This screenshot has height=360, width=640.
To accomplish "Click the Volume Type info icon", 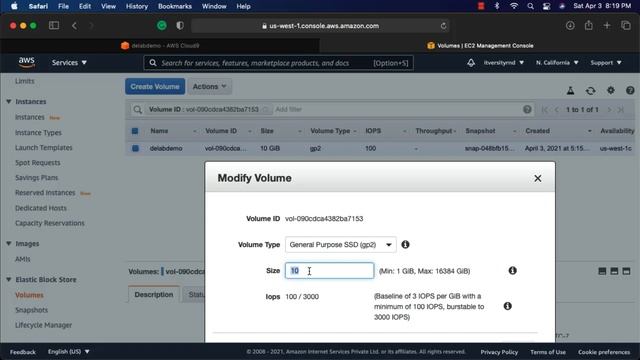I will (405, 244).
